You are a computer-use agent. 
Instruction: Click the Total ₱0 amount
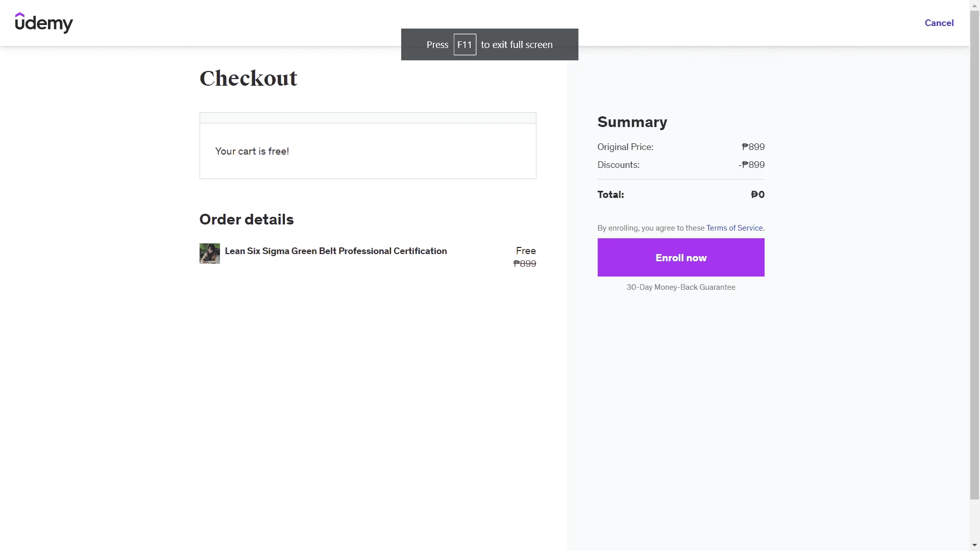[x=757, y=194]
